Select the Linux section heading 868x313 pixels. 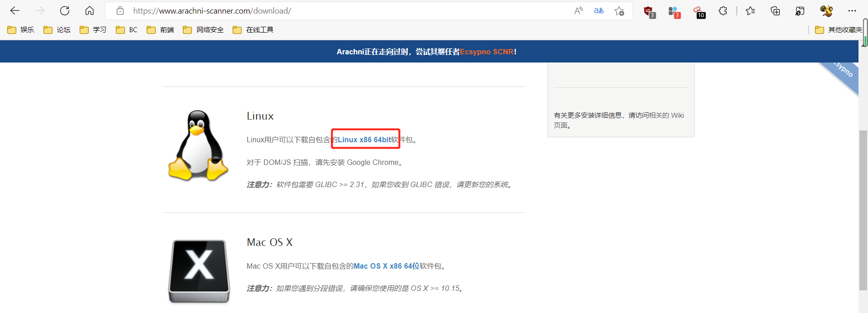tap(260, 116)
